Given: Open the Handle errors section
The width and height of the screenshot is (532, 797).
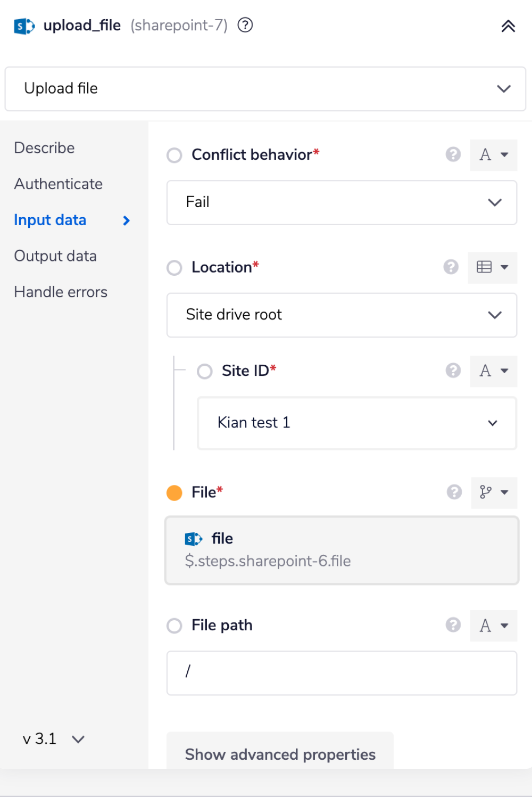Looking at the screenshot, I should pos(61,292).
